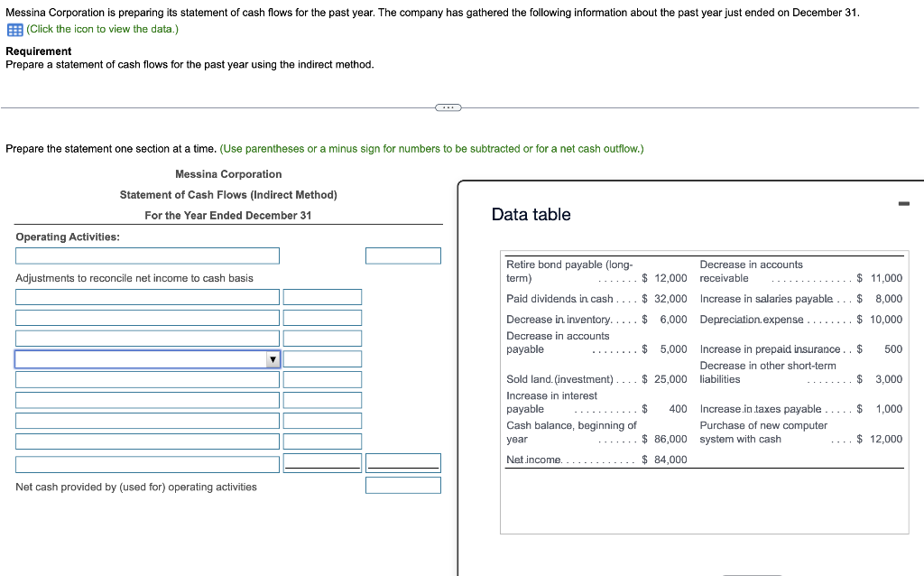Viewport: 924px width, 576px height.
Task: Click amount box next to open dropdown
Action: (322, 359)
